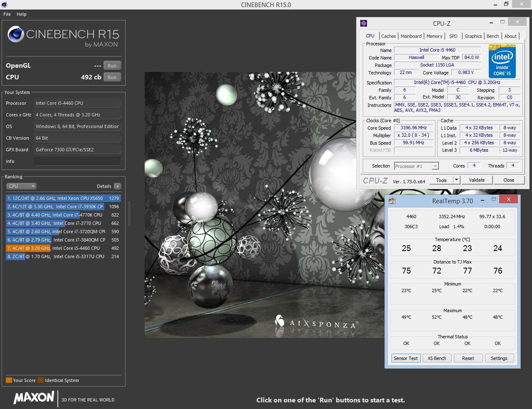The height and width of the screenshot is (409, 532).
Task: Minimize the RealTemp window
Action: point(483,200)
